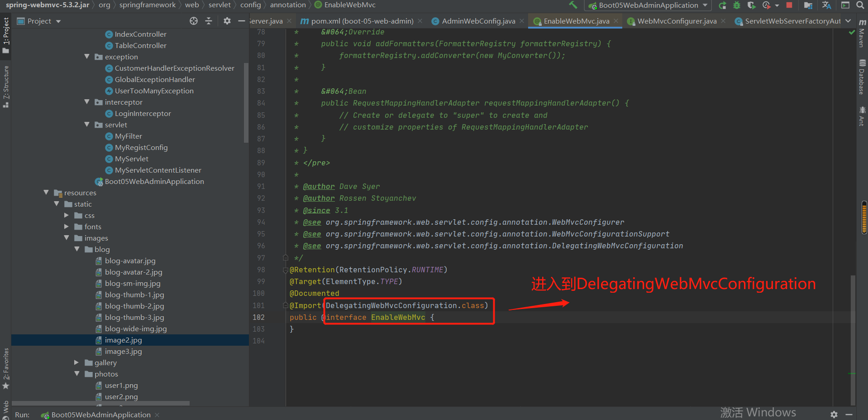Toggle the 1: Project tool window

(x=6, y=35)
